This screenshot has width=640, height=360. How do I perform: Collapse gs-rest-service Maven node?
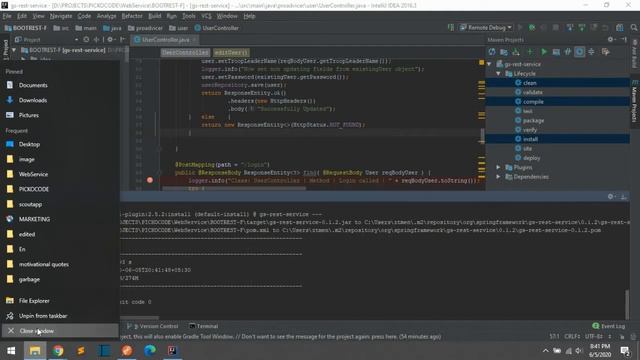[x=489, y=64]
